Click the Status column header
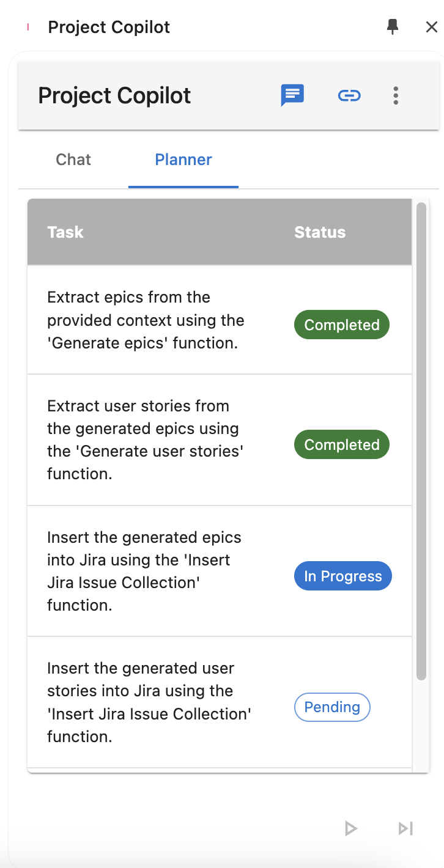 [320, 232]
